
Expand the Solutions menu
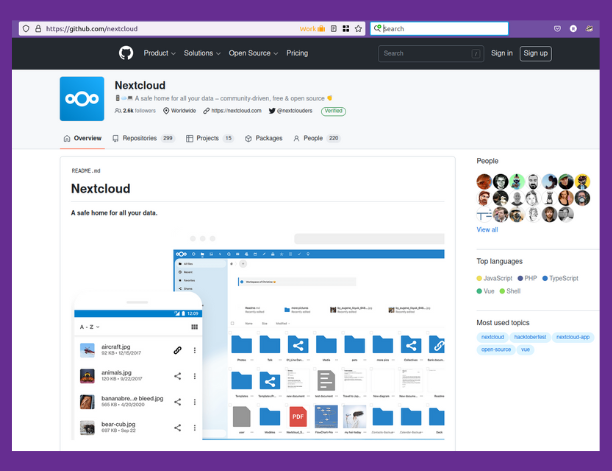tap(202, 53)
